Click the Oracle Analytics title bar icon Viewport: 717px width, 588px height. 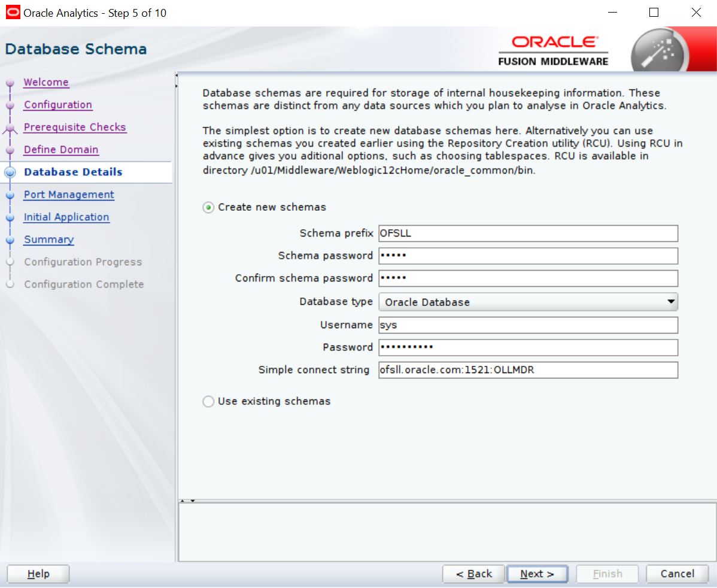pos(13,13)
